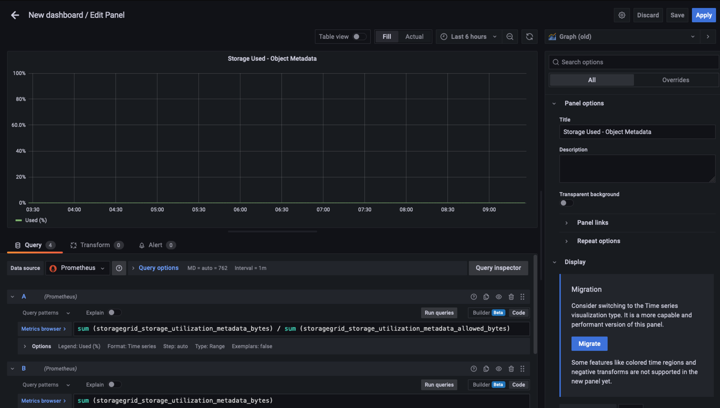The image size is (720, 408).
Task: Open the Query inspector
Action: click(498, 268)
